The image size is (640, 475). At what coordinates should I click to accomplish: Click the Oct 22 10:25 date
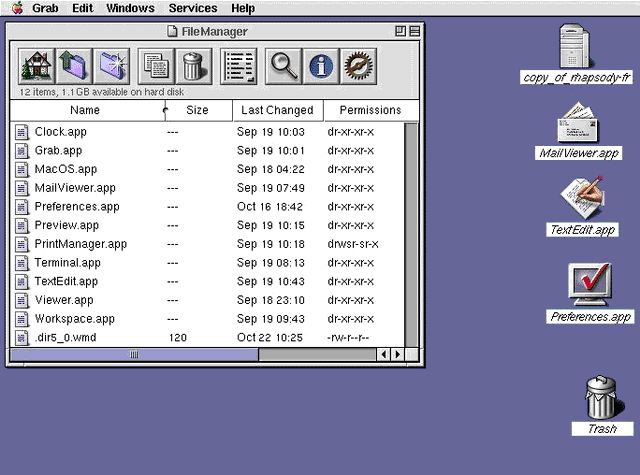click(x=270, y=337)
